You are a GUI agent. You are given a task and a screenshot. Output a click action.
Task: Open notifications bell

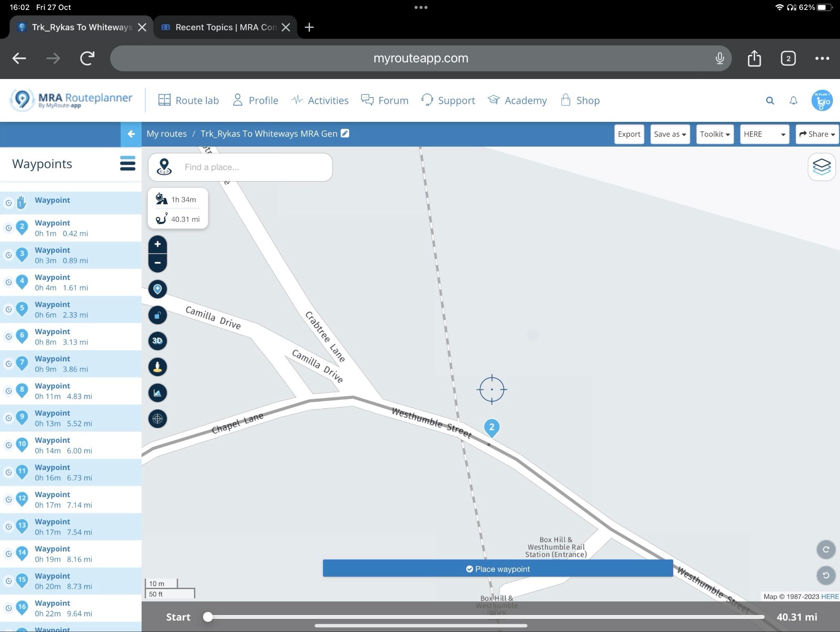pyautogui.click(x=793, y=100)
